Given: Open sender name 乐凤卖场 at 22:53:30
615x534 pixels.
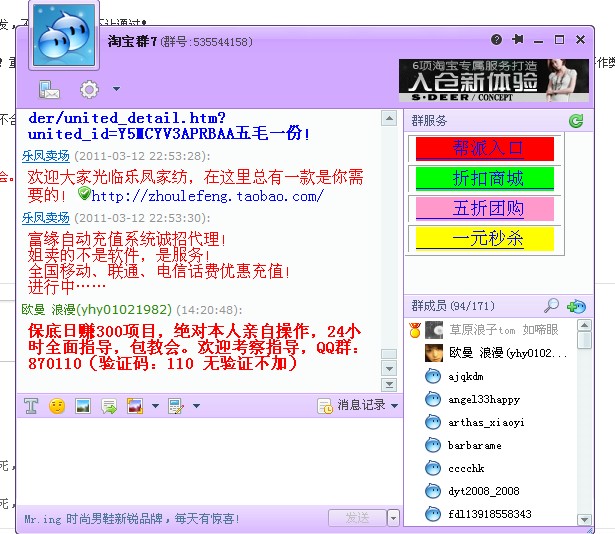Looking at the screenshot, I should tap(45, 218).
